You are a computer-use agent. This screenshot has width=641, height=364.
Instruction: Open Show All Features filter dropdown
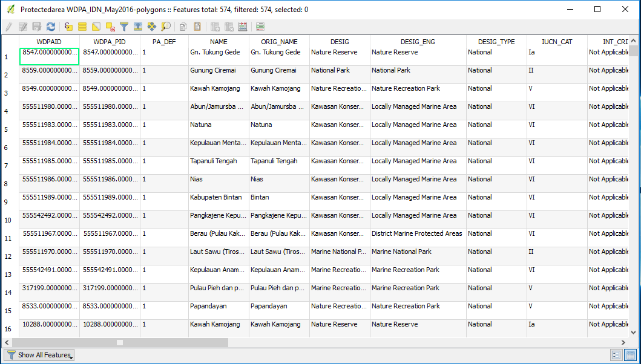tap(39, 355)
